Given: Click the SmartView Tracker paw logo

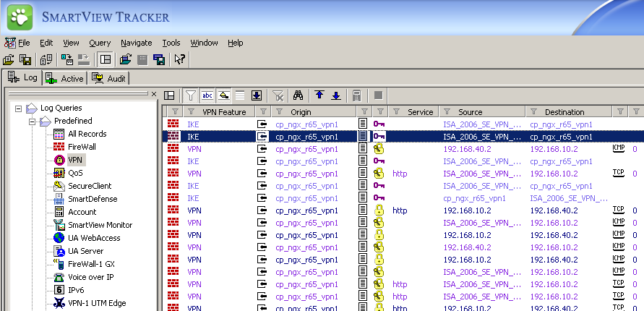Looking at the screenshot, I should coord(20,17).
